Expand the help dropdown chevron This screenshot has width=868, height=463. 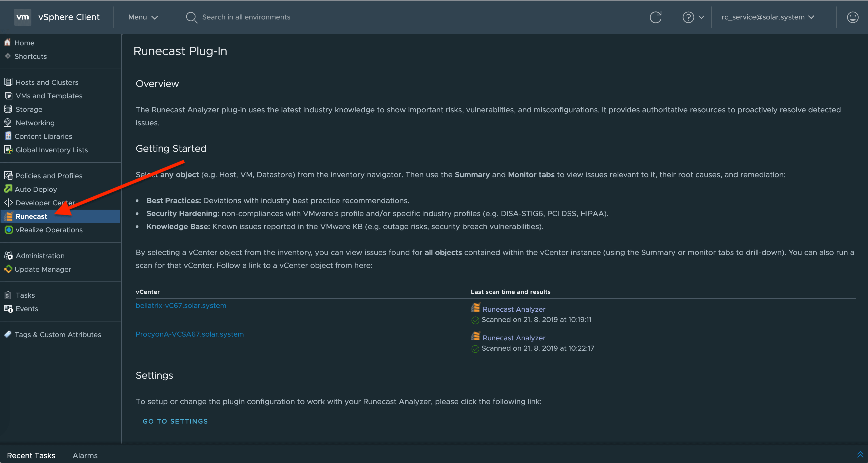(x=701, y=17)
